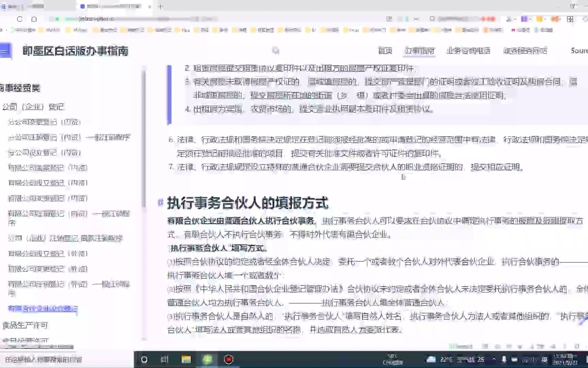This screenshot has width=588, height=368.
Task: Click the CPU温度 taskbar readout
Action: click(393, 359)
